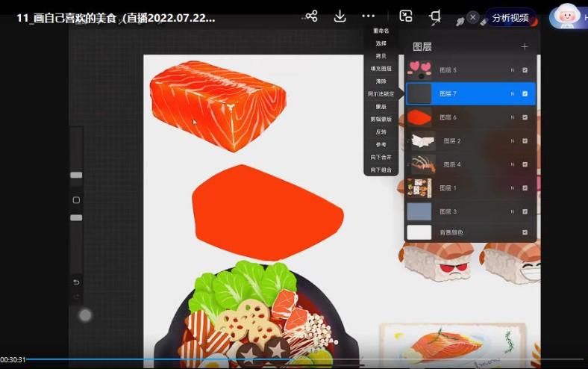Viewport: 588px width, 369px height.
Task: Select the 图层 3 blue thumbnail
Action: 419,211
